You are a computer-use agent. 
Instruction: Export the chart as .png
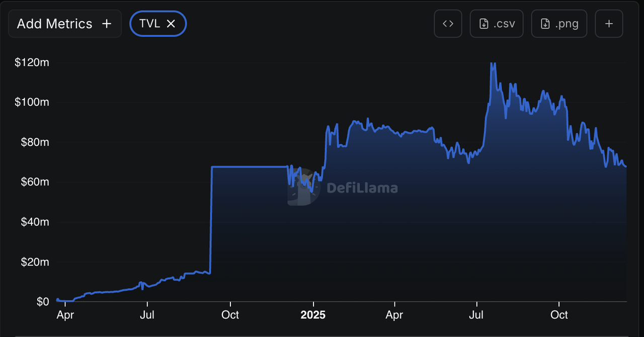(559, 24)
